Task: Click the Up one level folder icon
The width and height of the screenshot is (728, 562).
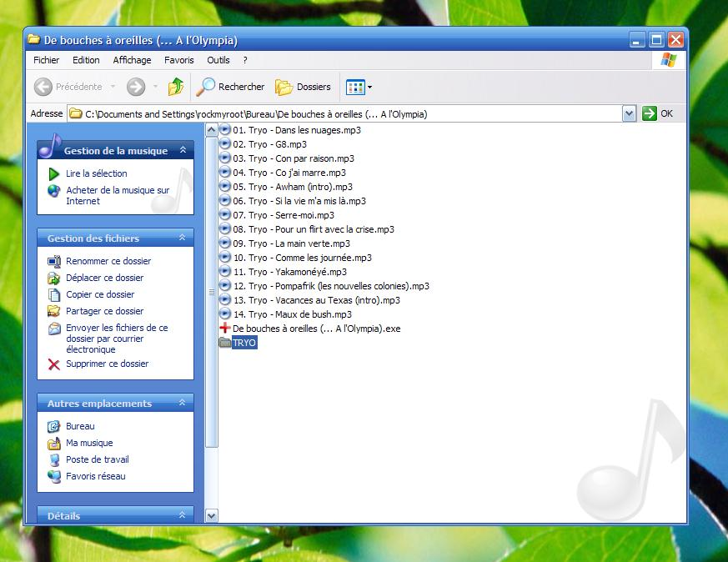Action: coord(176,87)
